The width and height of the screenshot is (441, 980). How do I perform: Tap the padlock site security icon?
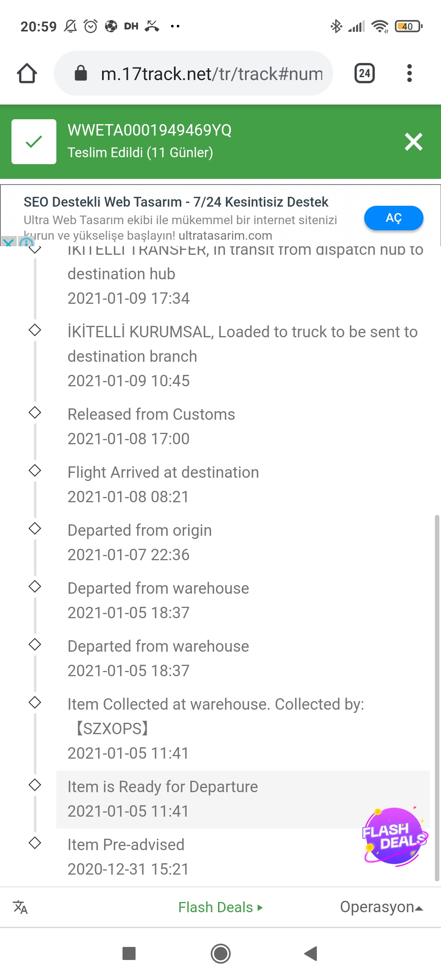pos(81,73)
